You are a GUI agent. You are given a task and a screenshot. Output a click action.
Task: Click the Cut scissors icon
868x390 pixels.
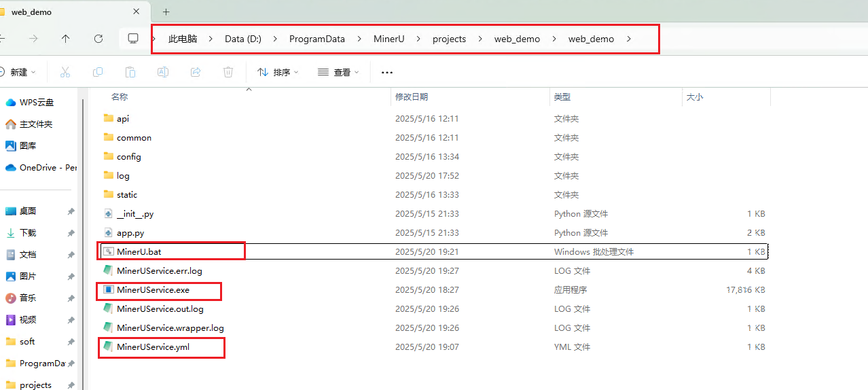coord(65,72)
